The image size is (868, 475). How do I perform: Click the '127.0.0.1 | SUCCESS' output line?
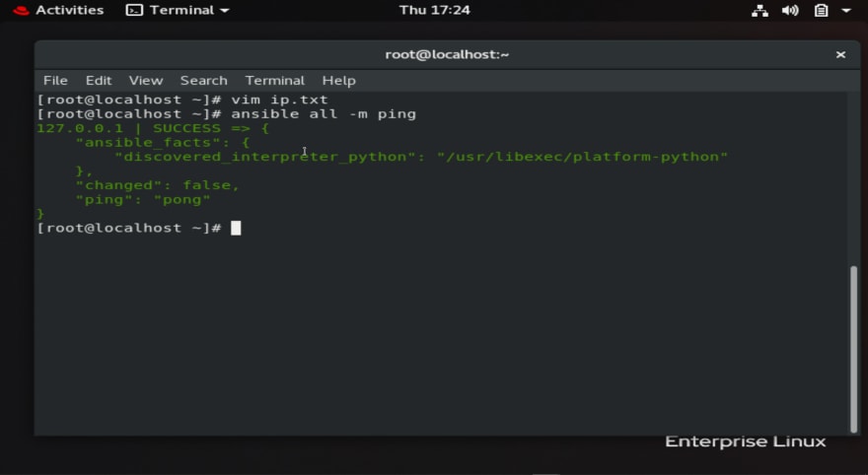(x=153, y=129)
